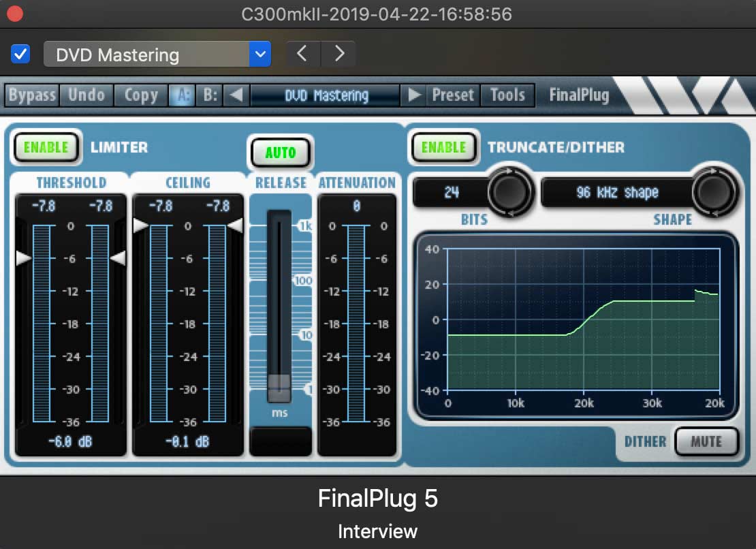Screen dimensions: 756x549
Task: Open the 24 bits value selector
Action: (452, 192)
